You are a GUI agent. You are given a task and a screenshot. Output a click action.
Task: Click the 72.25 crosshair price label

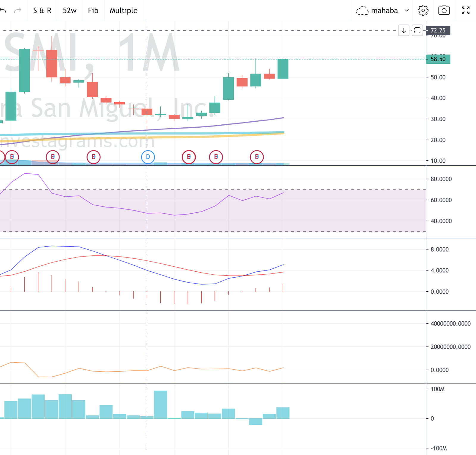coord(438,30)
